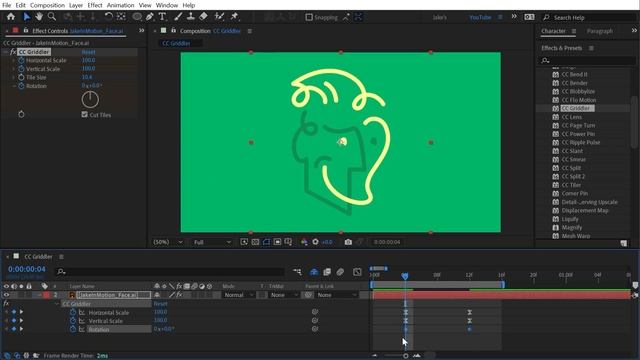Open the Full resolution dropdown

[212, 242]
